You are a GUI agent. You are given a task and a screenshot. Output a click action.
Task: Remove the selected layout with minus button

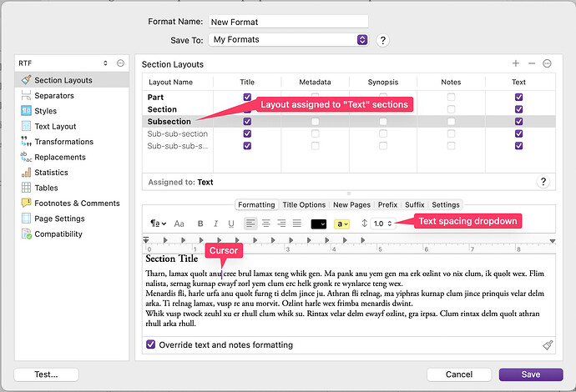click(532, 63)
